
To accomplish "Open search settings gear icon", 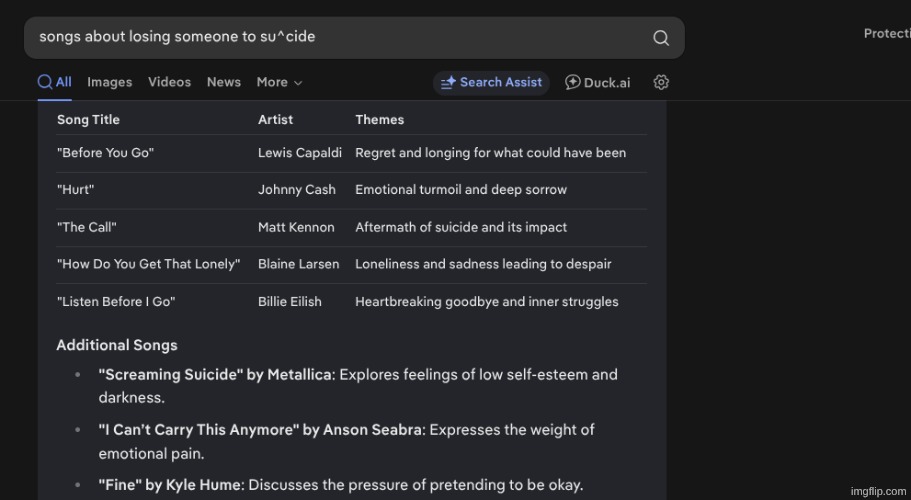I will coord(661,82).
